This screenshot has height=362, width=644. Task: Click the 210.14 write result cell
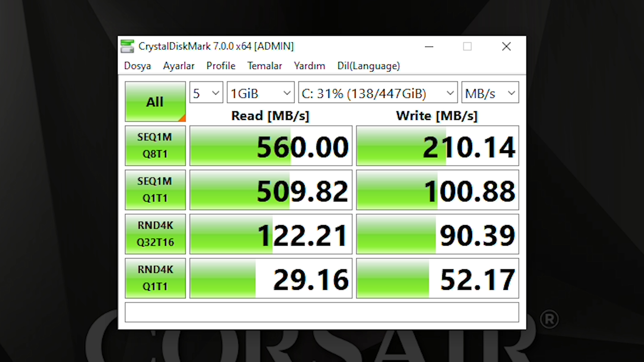coord(438,146)
